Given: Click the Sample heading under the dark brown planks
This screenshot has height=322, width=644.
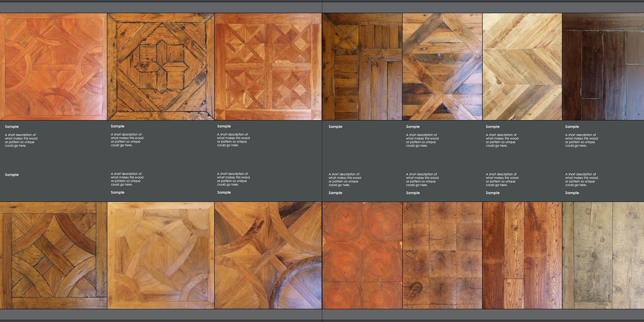Looking at the screenshot, I should tap(572, 127).
